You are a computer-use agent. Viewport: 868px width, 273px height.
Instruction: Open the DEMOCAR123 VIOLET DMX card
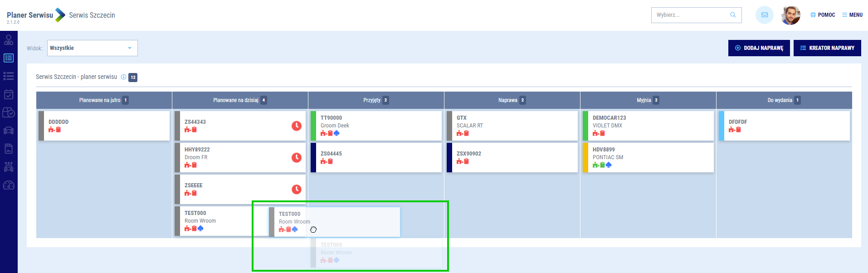648,126
